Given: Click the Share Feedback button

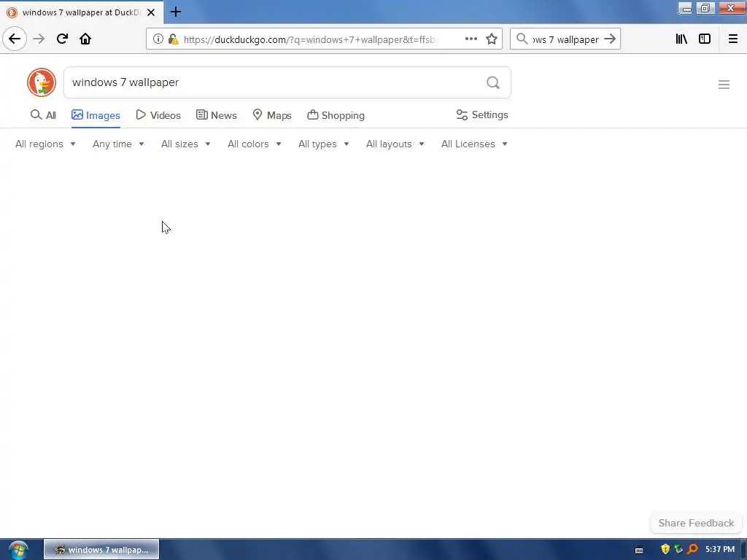Looking at the screenshot, I should (x=696, y=523).
